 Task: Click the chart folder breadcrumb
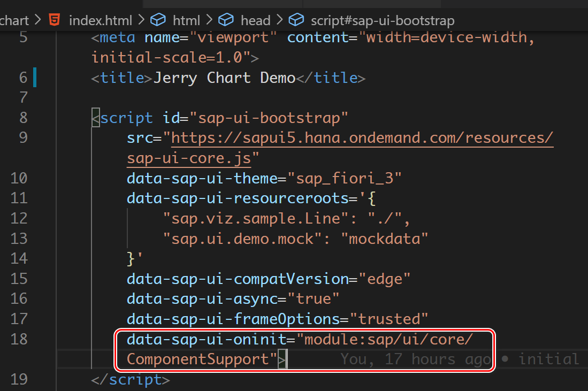point(14,20)
